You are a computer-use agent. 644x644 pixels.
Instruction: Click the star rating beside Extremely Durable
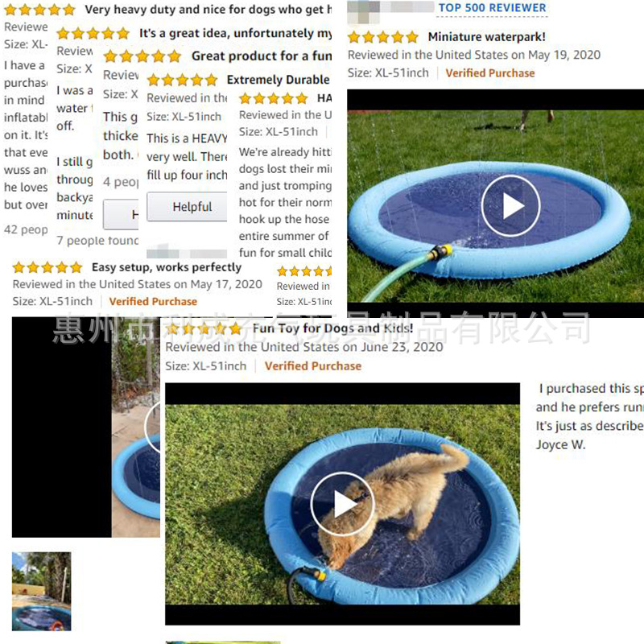pos(183,80)
